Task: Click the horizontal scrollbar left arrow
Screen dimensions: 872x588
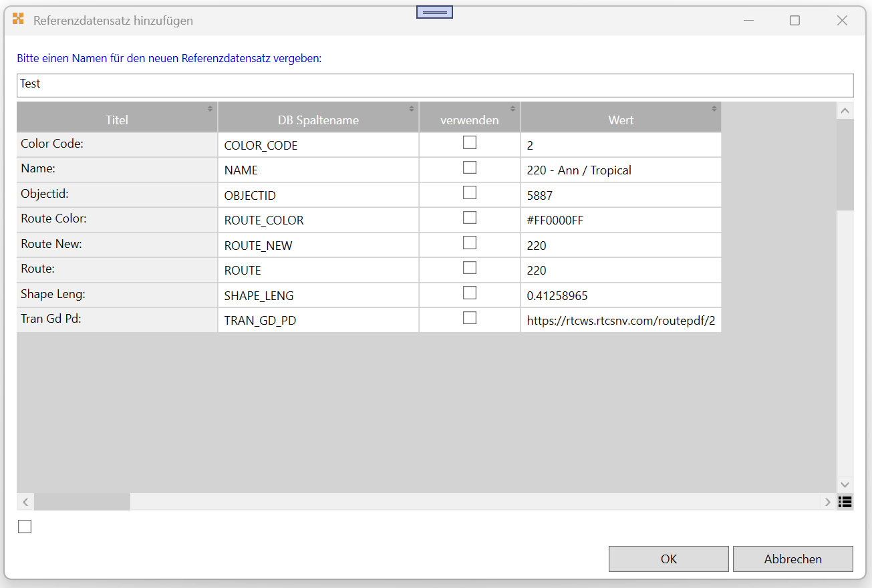Action: click(x=25, y=502)
